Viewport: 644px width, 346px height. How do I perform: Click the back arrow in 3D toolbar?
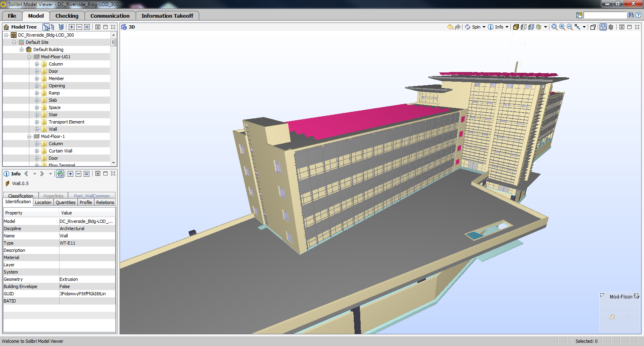tap(450, 27)
